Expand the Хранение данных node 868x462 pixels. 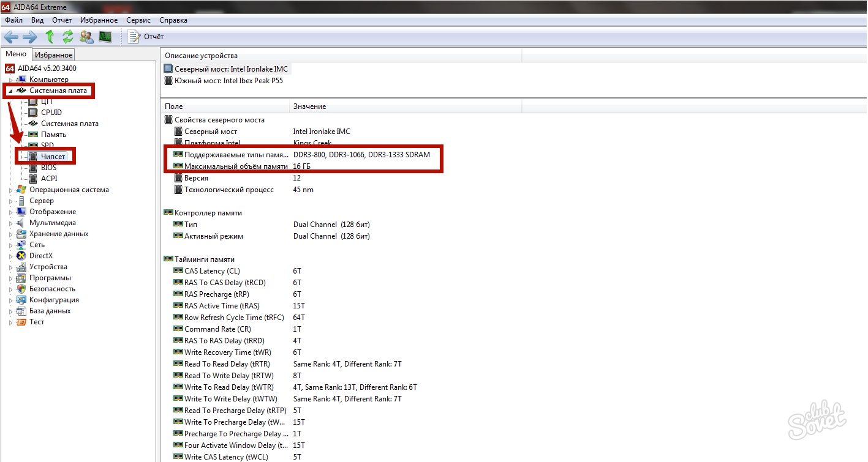coord(11,234)
